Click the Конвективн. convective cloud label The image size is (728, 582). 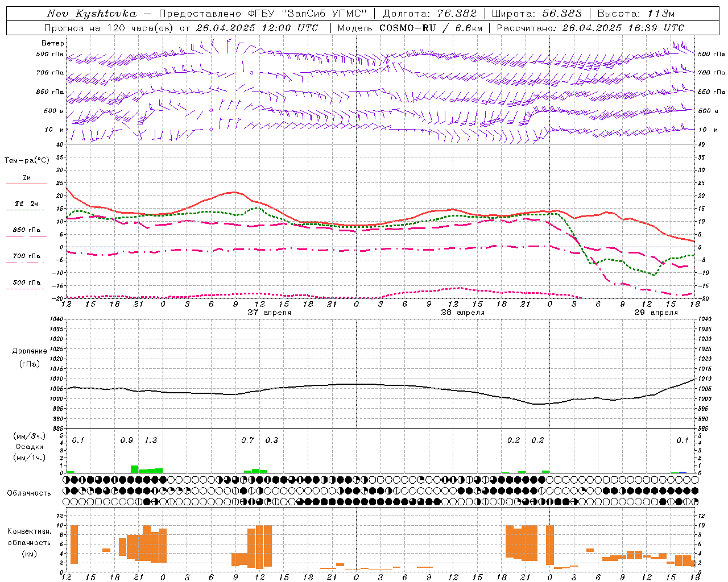click(29, 531)
